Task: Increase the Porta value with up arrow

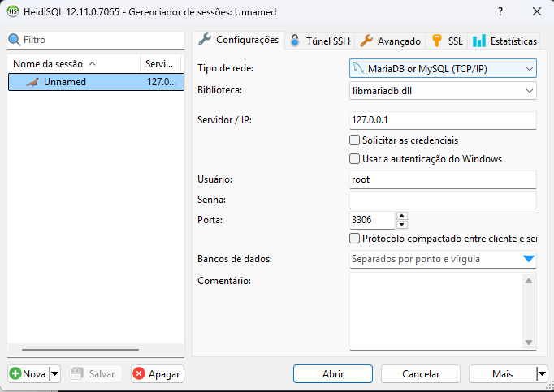Action: click(402, 215)
